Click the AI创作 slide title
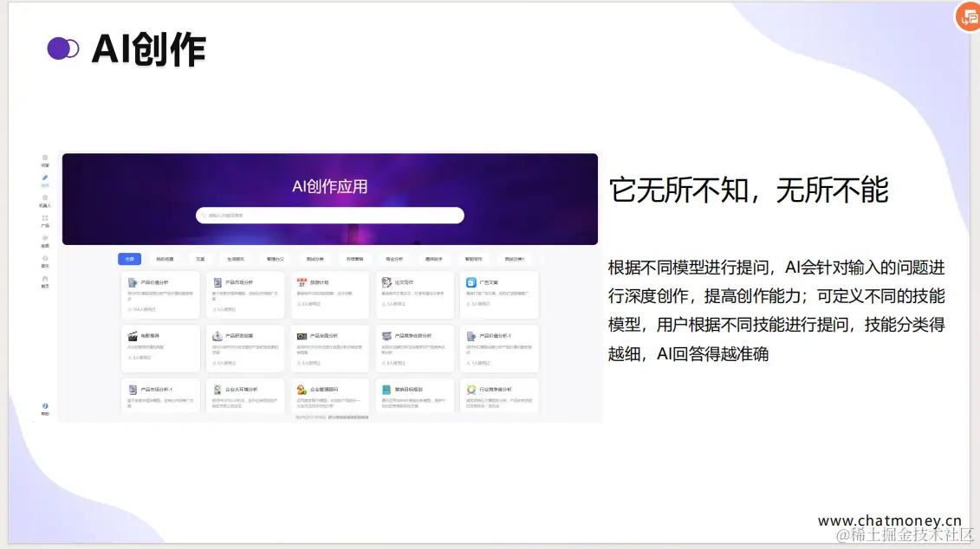Image resolution: width=980 pixels, height=549 pixels. point(149,49)
